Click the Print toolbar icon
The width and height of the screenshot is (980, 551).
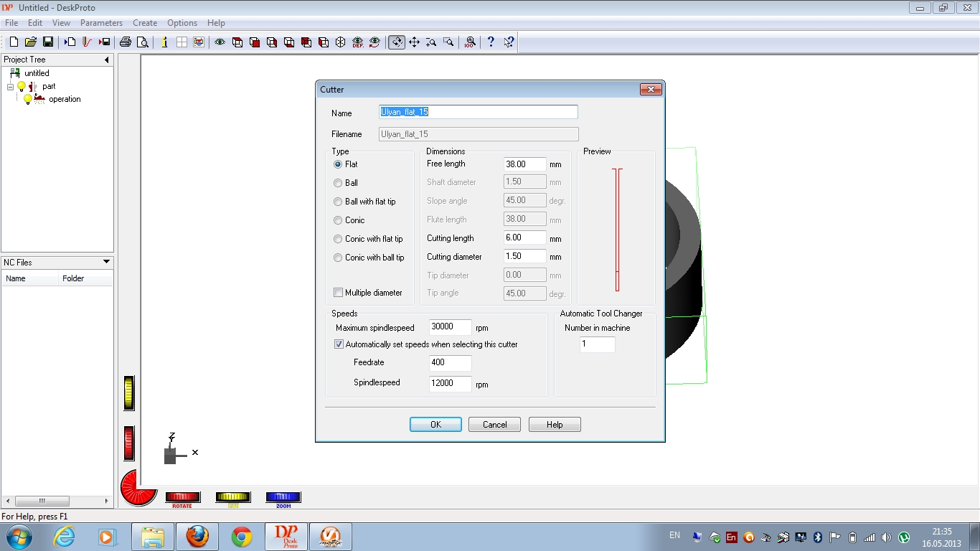pos(126,42)
